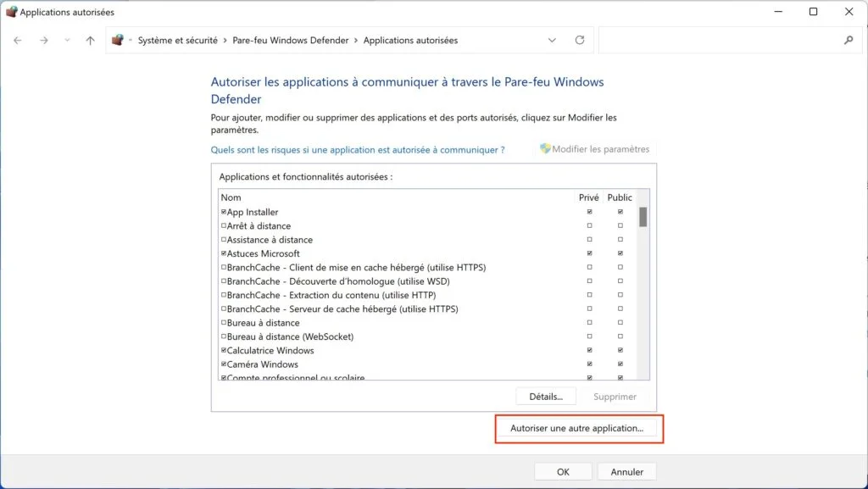
Task: Uncheck Public for Astuces Microsoft
Action: [620, 253]
